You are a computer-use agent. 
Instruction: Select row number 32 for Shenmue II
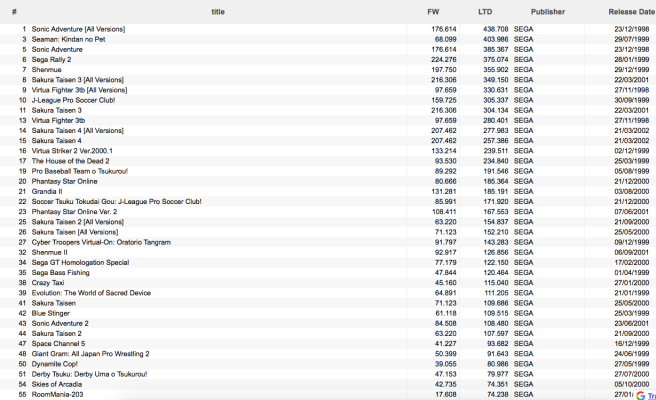click(x=22, y=252)
